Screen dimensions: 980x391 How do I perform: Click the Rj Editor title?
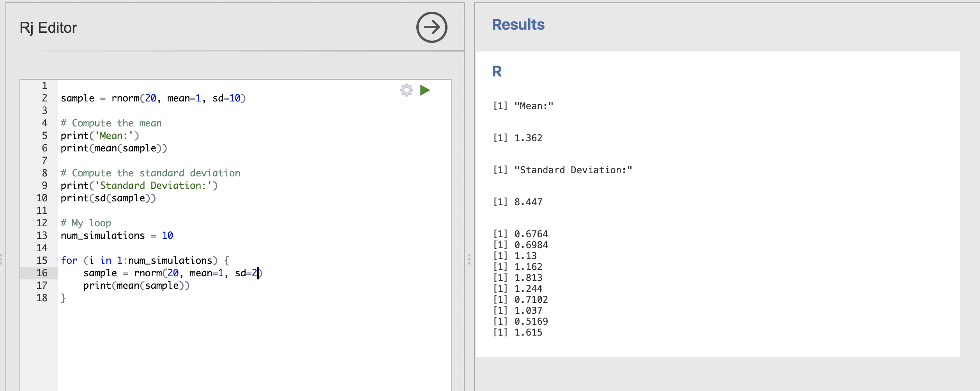[x=48, y=28]
